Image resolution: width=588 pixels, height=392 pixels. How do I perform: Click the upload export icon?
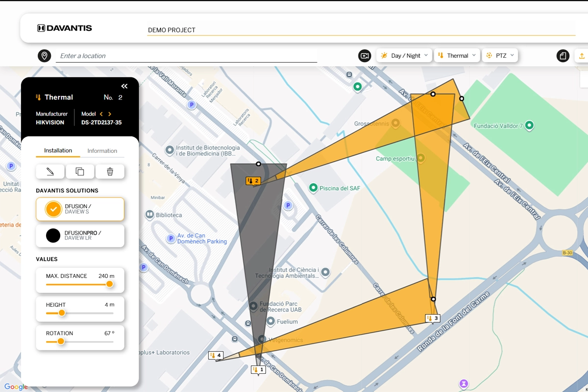coord(582,56)
